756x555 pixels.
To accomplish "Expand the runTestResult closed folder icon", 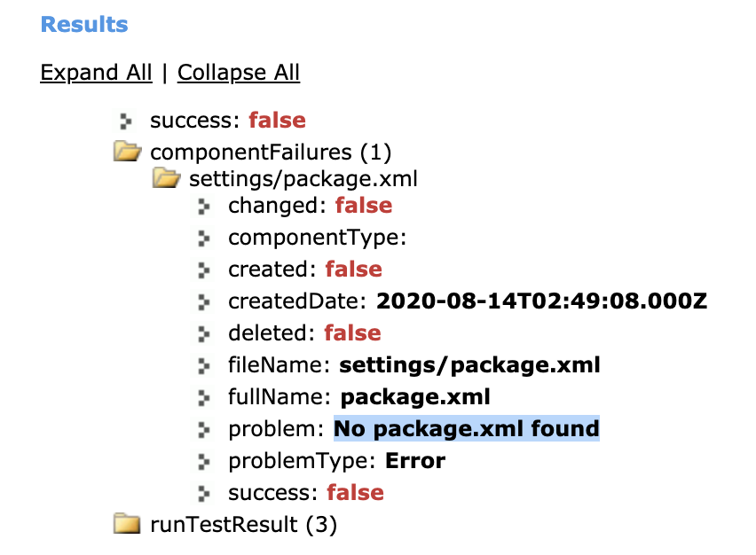I will point(129,525).
